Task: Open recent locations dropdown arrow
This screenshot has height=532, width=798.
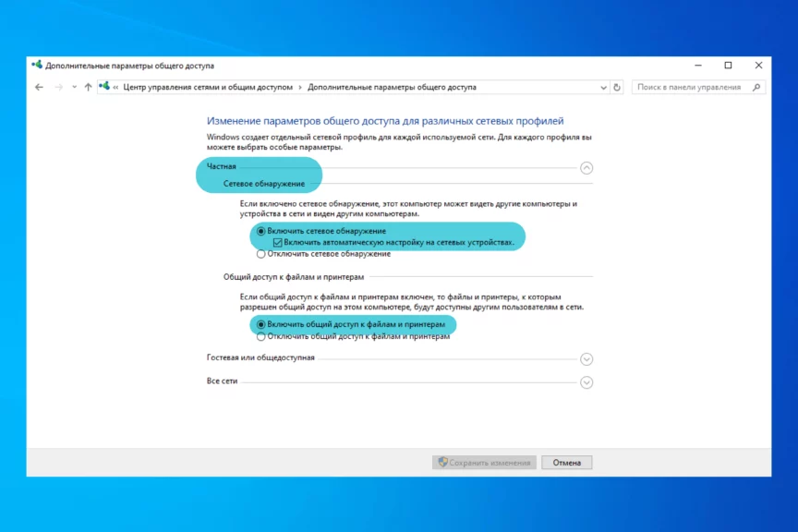Action: coord(73,88)
